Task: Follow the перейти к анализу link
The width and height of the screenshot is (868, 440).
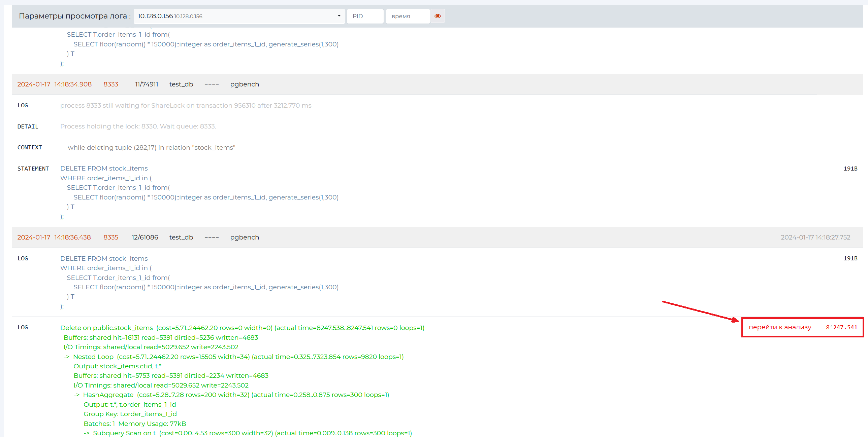Action: coord(780,327)
